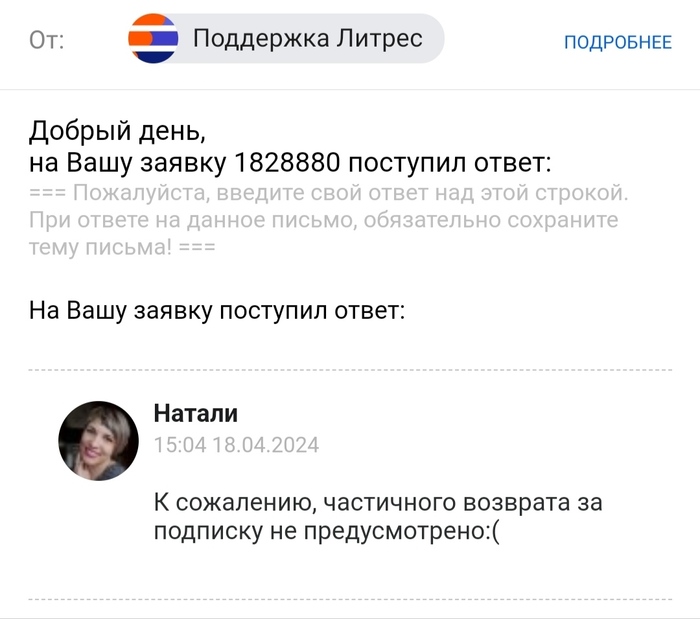Image resolution: width=700 pixels, height=619 pixels.
Task: Click the От: label
Action: coord(46,41)
